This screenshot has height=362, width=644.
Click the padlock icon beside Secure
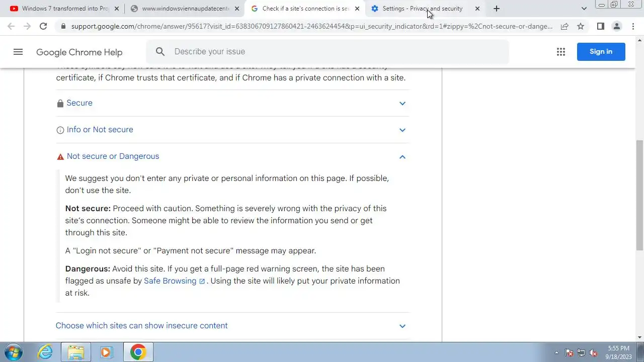(60, 103)
